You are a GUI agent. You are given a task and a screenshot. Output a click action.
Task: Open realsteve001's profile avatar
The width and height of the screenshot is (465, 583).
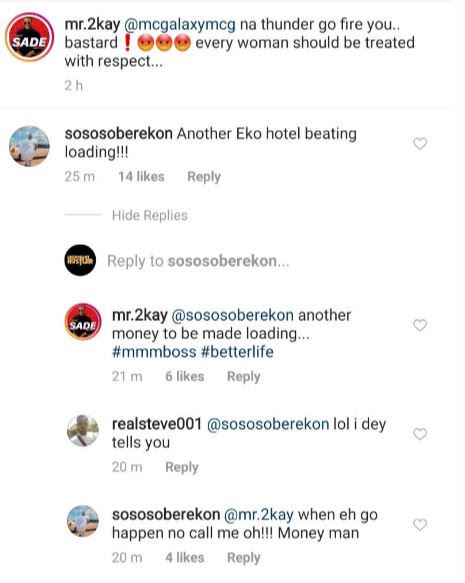tap(83, 430)
